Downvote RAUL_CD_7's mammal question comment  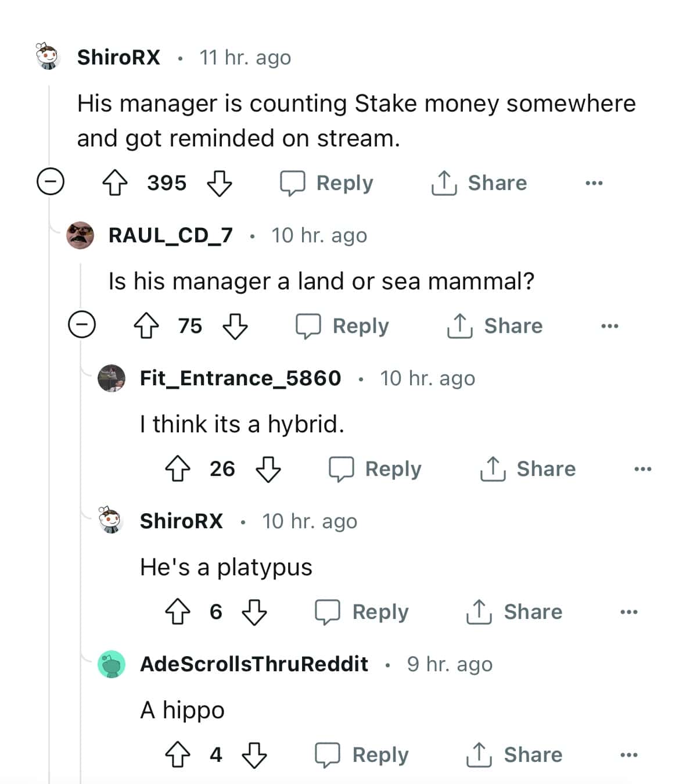pyautogui.click(x=236, y=326)
